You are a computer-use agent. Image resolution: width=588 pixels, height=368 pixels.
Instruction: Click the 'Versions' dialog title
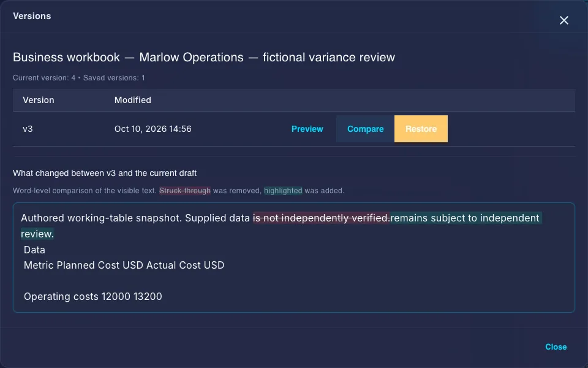point(32,16)
